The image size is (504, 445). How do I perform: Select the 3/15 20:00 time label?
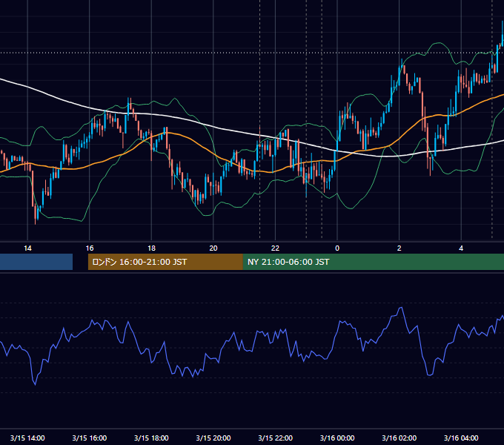tap(213, 438)
